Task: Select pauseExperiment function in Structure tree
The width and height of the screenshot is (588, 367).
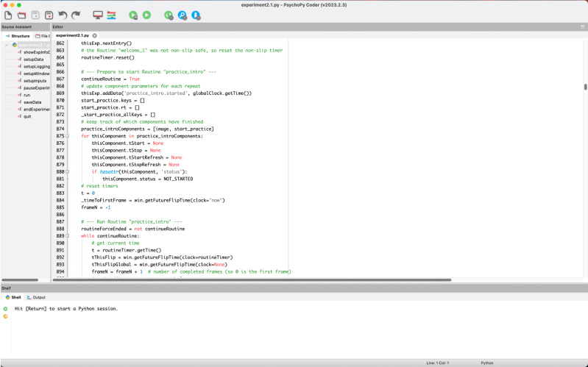Action: pos(34,88)
